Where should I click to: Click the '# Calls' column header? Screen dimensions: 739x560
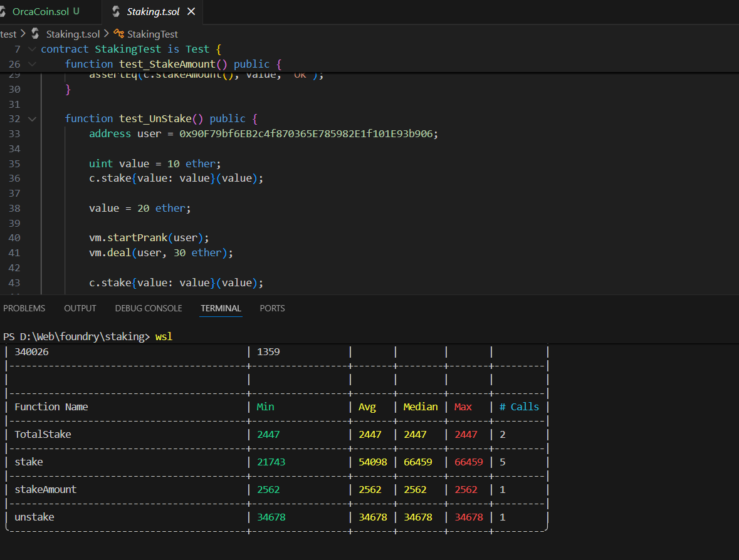coord(519,407)
